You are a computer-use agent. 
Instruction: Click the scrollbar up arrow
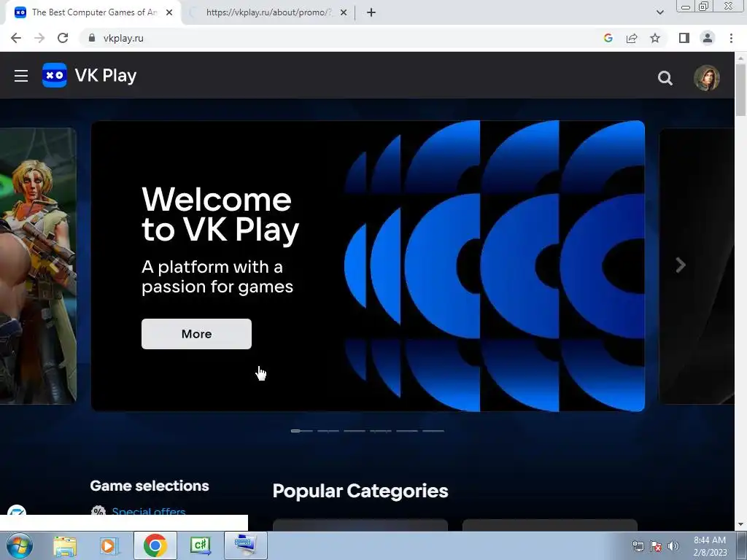pos(740,58)
